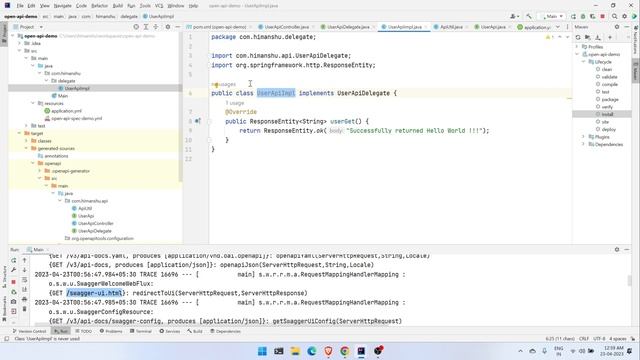Screen dimensions: 640x360
Task: Click the Exit icon in Run panel
Action: 14,311
